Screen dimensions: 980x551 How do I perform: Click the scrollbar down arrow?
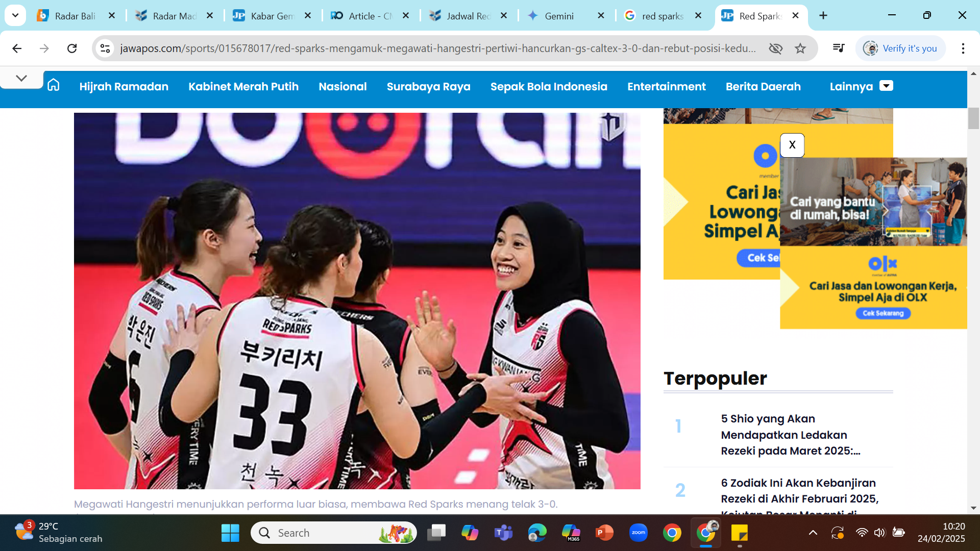[x=973, y=508]
